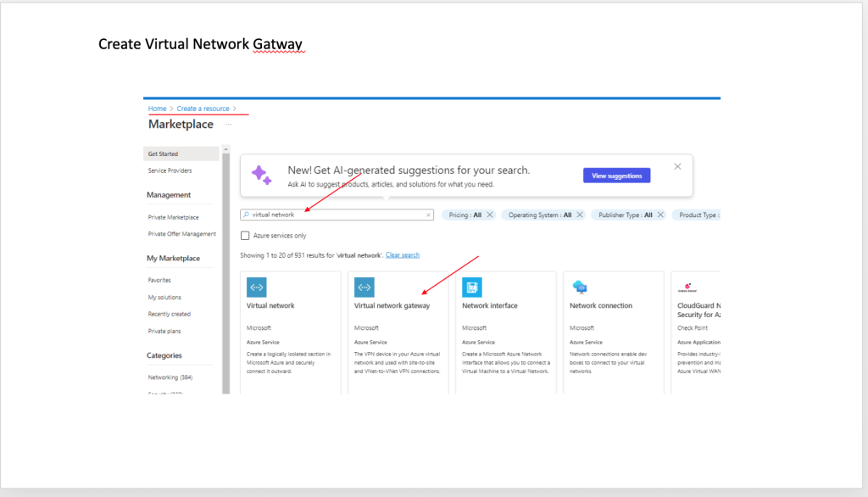This screenshot has height=497, width=868.
Task: Clear the search box text
Action: tap(428, 215)
